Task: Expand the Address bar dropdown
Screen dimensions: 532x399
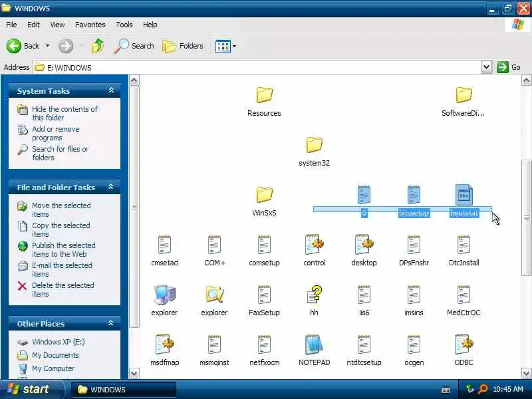Action: pyautogui.click(x=486, y=67)
